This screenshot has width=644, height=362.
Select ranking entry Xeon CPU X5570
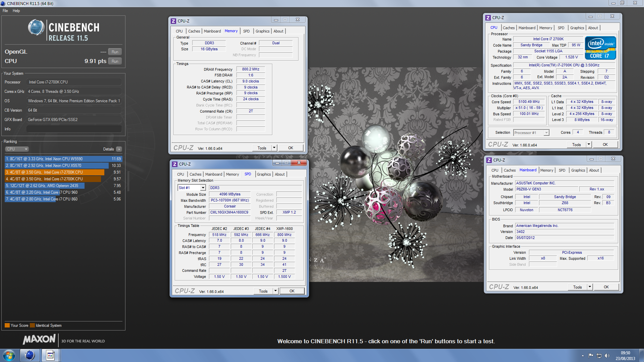pos(63,166)
